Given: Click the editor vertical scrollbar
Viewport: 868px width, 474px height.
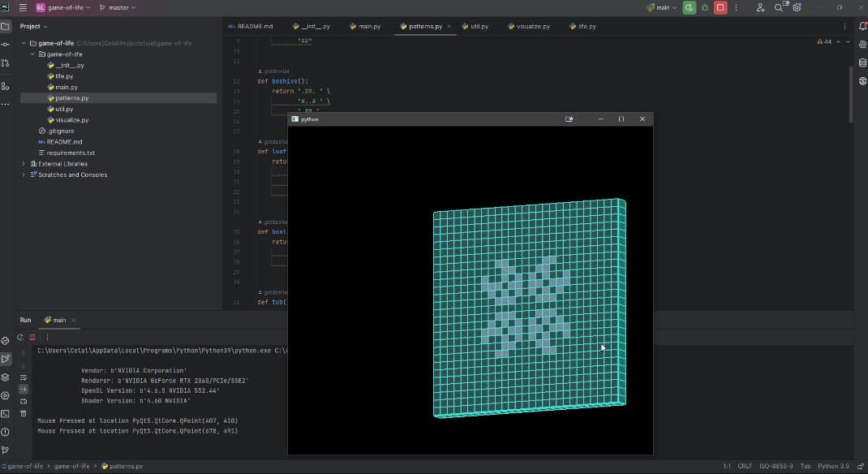Looking at the screenshot, I should (851, 93).
